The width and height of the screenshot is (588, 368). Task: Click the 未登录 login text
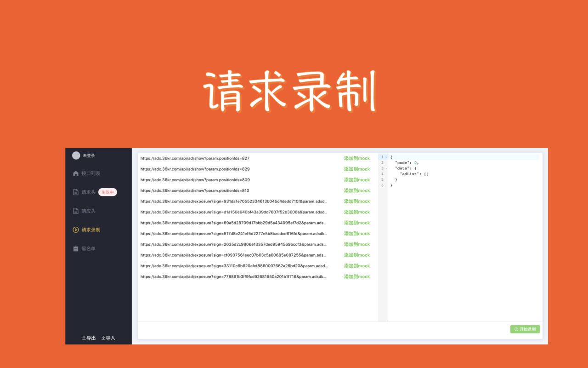[89, 155]
